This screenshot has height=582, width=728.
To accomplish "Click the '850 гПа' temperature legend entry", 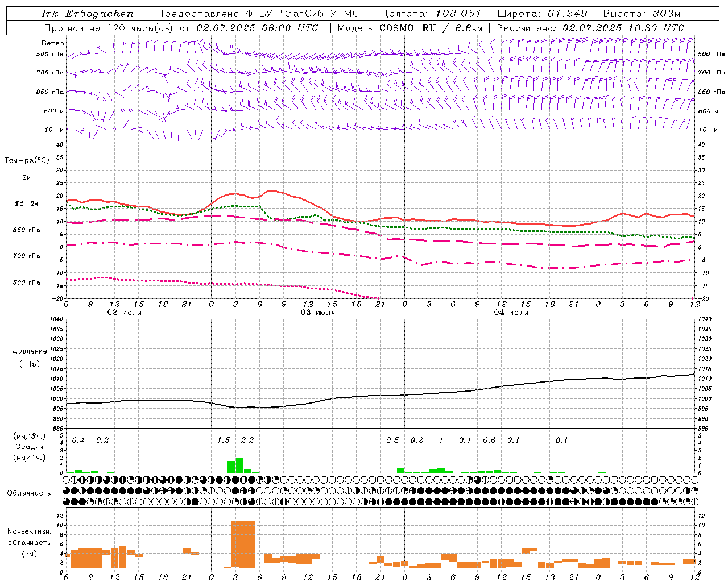I will coord(26,230).
